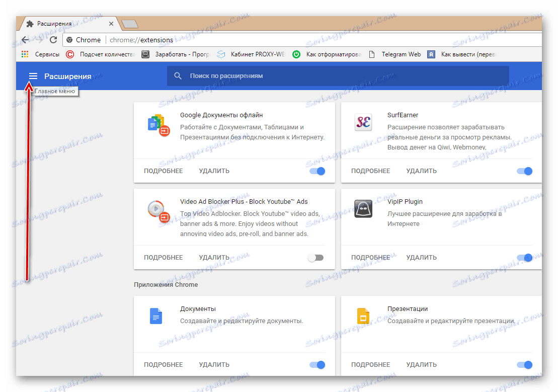The width and height of the screenshot is (558, 392).
Task: Click the browser forward arrow
Action: click(39, 40)
